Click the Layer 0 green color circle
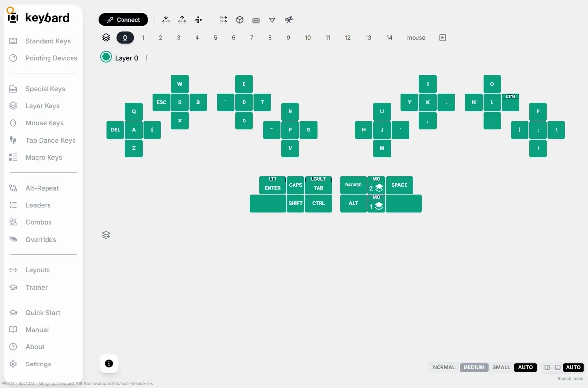The height and width of the screenshot is (388, 588). [x=106, y=57]
